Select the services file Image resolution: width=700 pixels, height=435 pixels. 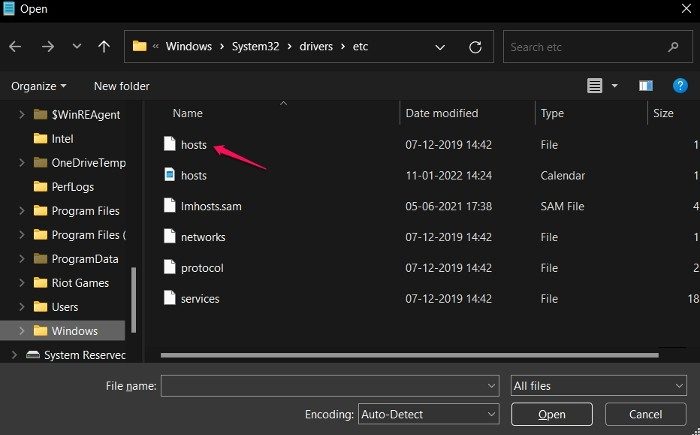click(200, 298)
